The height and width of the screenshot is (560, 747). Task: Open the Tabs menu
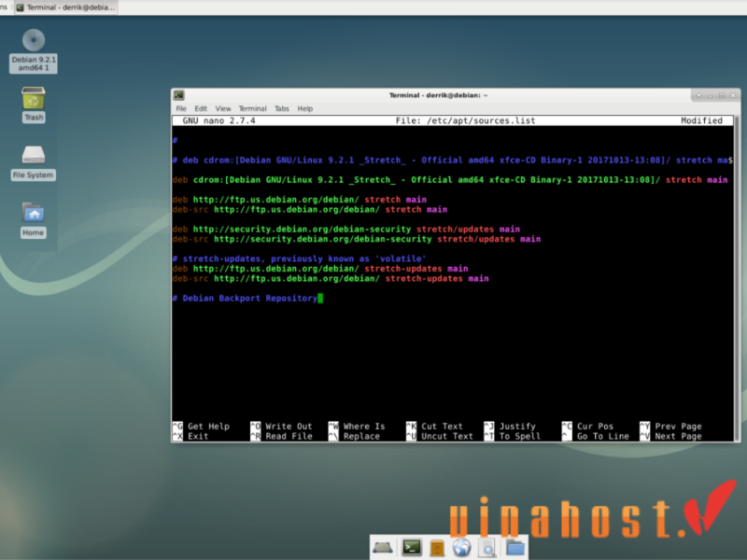tap(282, 108)
